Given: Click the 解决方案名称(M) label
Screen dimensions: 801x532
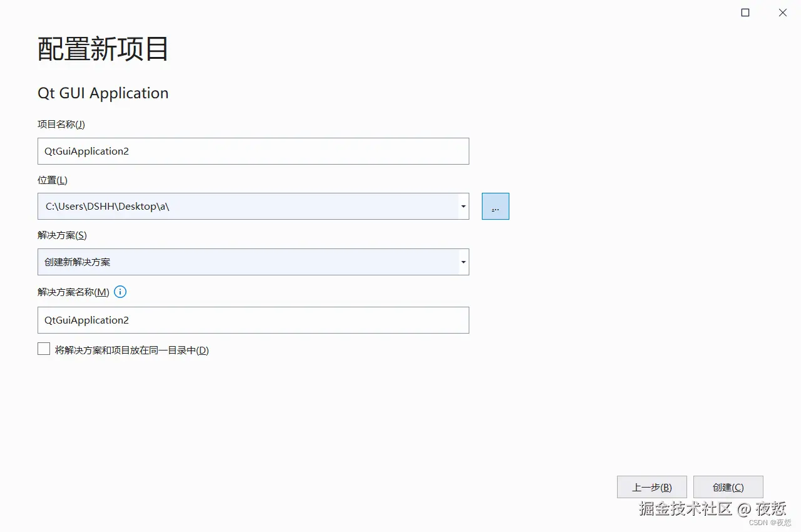Looking at the screenshot, I should click(x=73, y=292).
